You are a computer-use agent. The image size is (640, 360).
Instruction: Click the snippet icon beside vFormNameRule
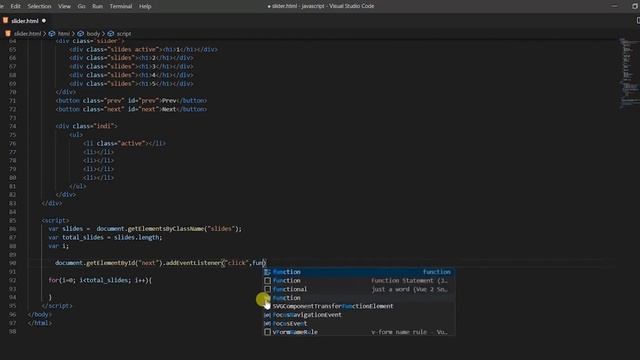click(267, 332)
